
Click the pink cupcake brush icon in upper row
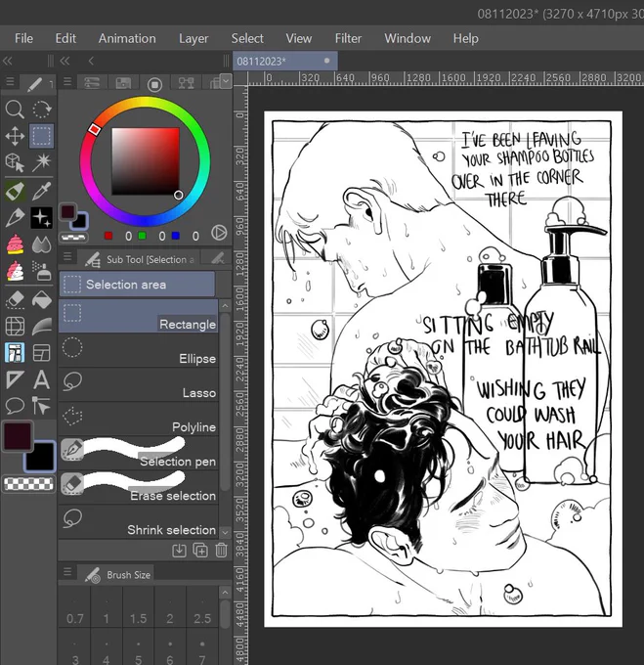(15, 244)
